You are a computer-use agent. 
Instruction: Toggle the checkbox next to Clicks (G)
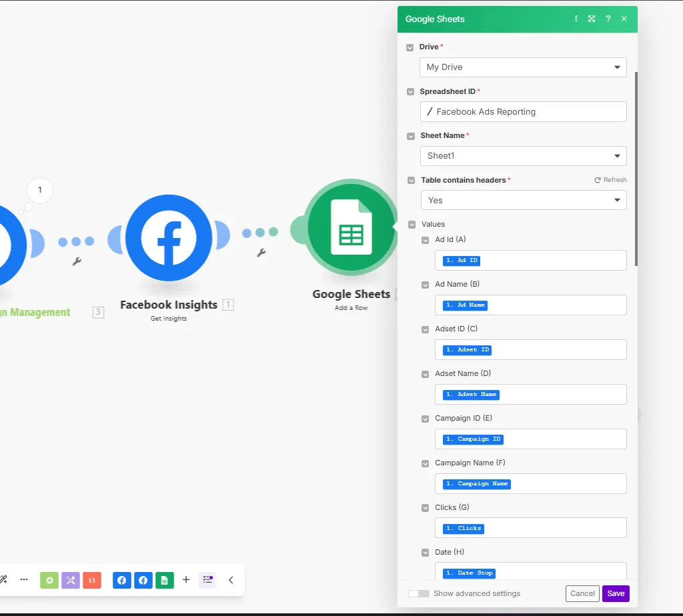426,508
